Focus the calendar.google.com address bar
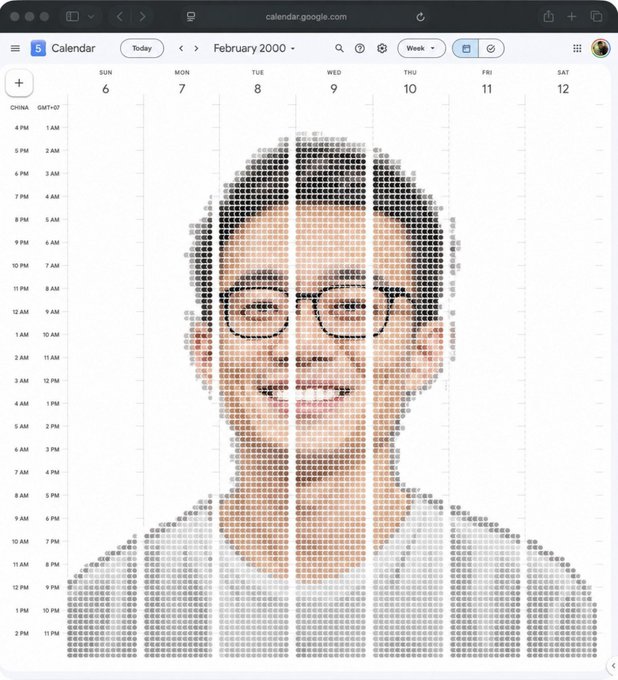 click(306, 16)
